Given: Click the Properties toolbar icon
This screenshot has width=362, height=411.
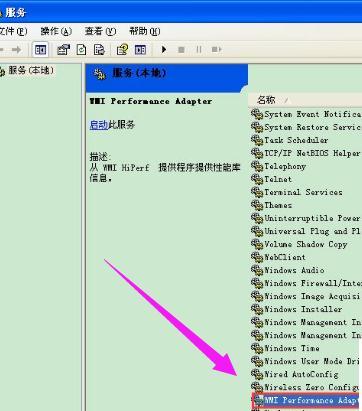Looking at the screenshot, I should pos(63,50).
